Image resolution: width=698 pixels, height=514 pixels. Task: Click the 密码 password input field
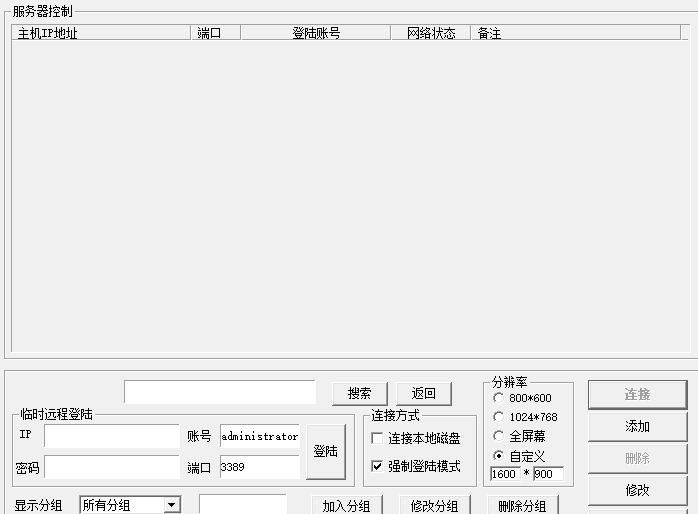(x=111, y=467)
